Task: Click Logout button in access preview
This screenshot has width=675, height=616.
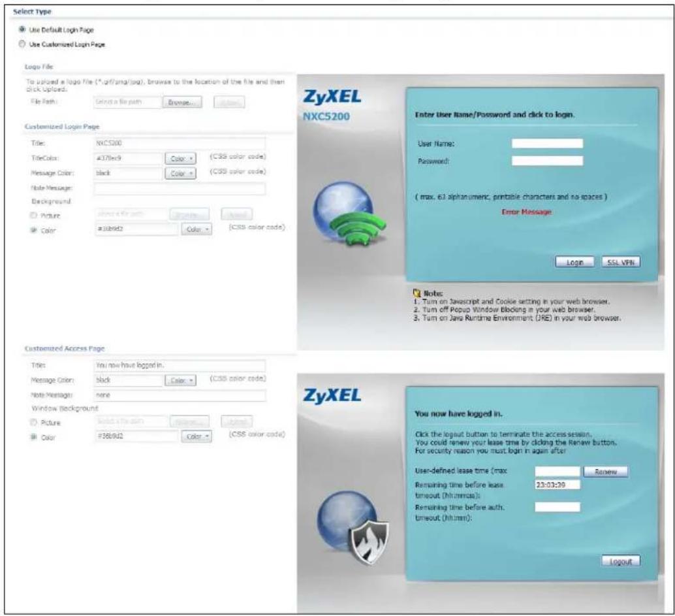Action: (x=621, y=561)
